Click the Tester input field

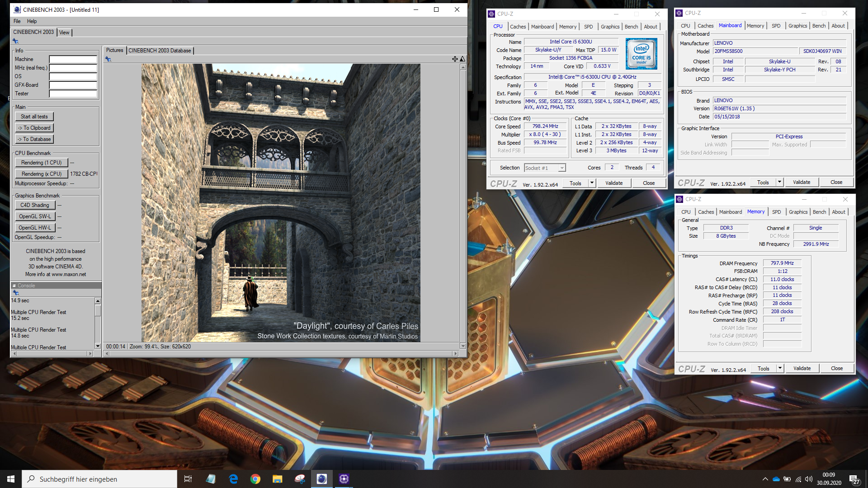(73, 94)
